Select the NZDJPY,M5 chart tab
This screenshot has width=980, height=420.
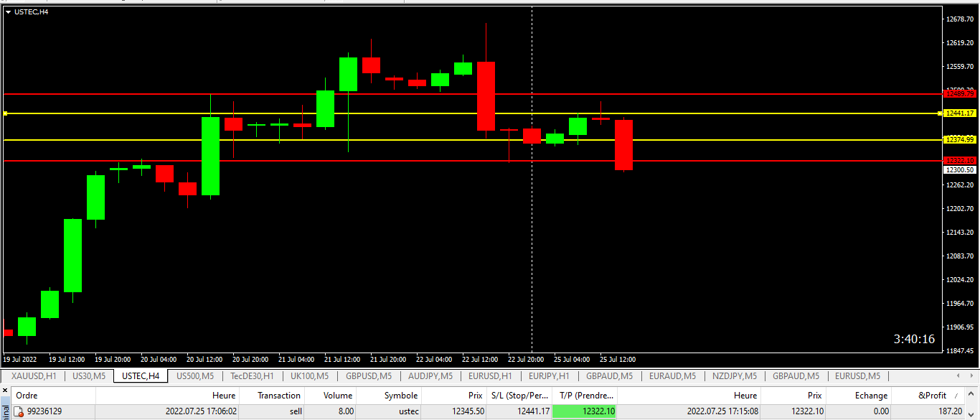click(734, 375)
